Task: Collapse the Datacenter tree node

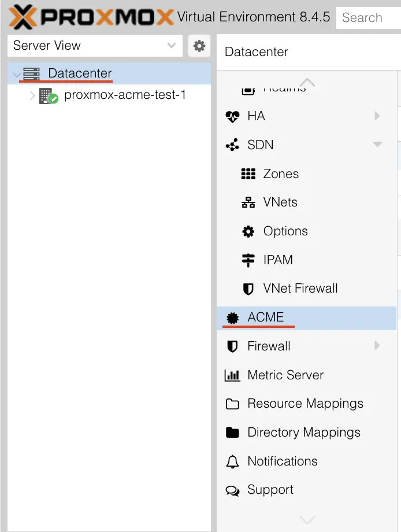Action: coord(16,73)
